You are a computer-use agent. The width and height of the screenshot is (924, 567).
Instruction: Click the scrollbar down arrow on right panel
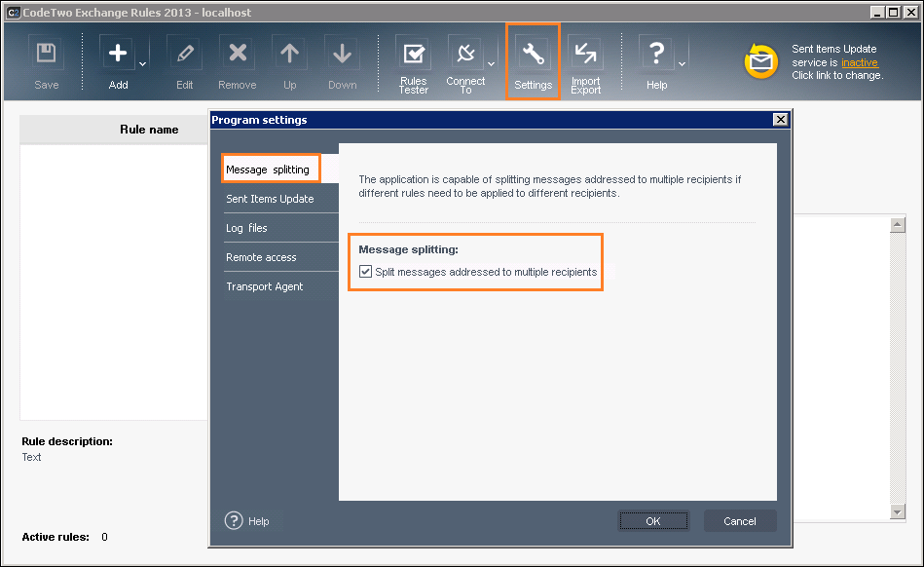coord(898,511)
